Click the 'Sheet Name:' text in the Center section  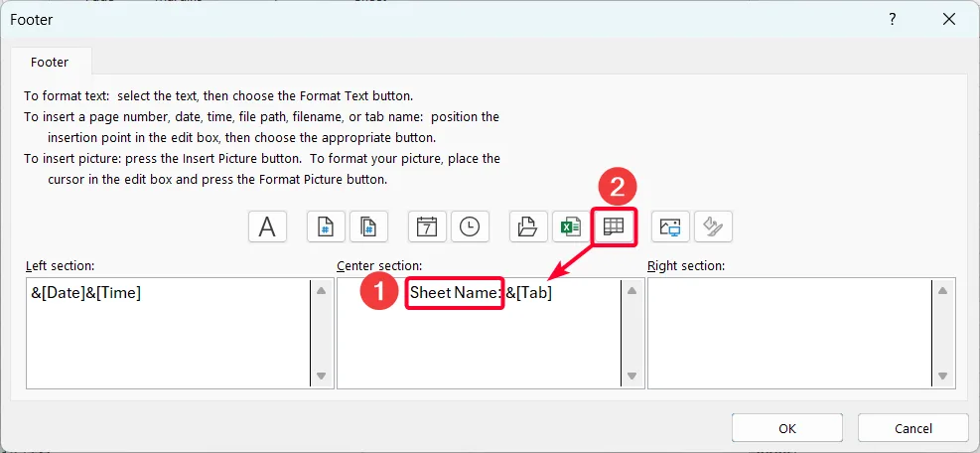pos(456,292)
